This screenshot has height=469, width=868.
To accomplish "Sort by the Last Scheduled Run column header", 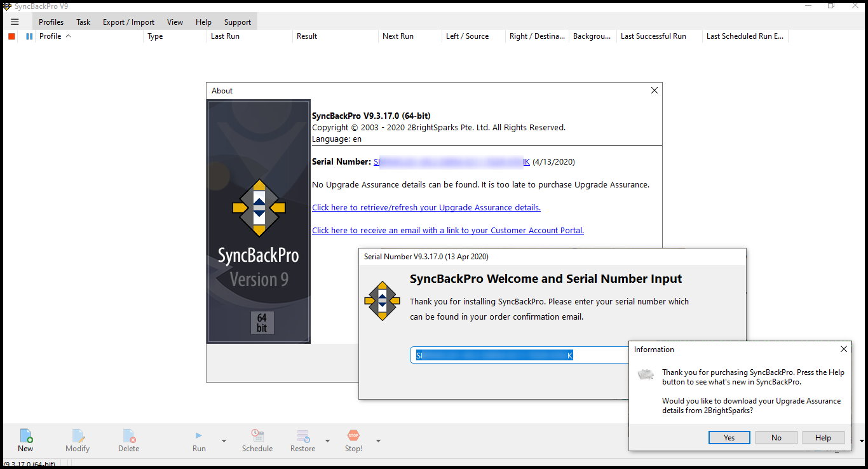I will (x=745, y=36).
